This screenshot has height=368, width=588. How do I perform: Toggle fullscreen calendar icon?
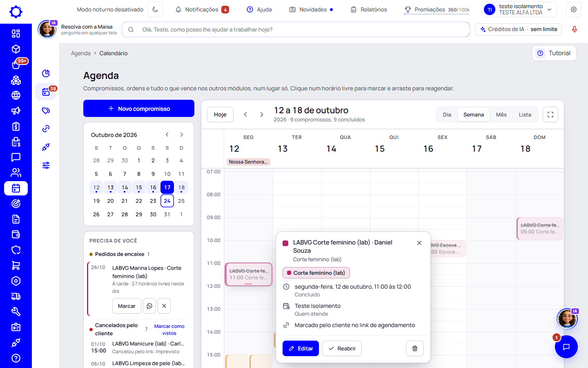(x=550, y=114)
